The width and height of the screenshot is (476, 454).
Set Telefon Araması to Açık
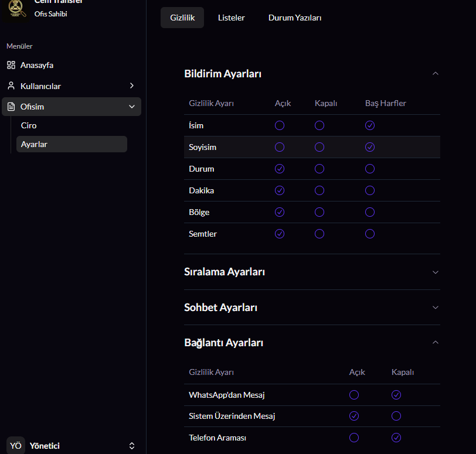tap(354, 438)
